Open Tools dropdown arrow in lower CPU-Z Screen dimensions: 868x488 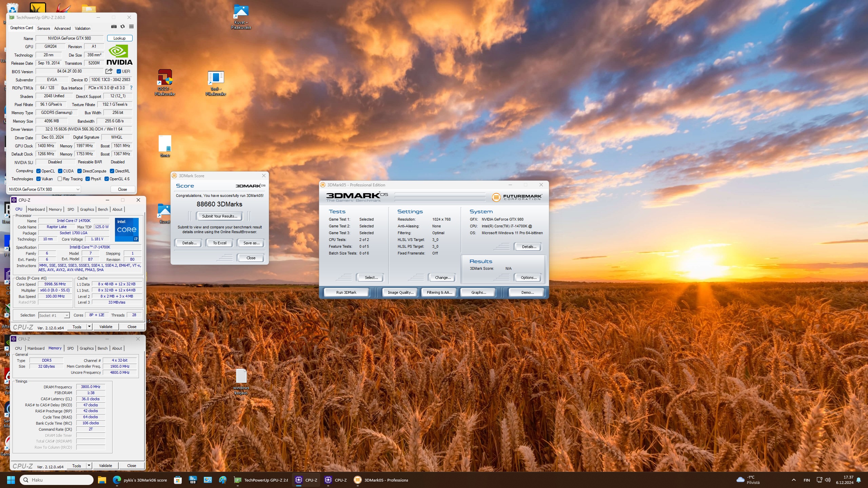89,466
